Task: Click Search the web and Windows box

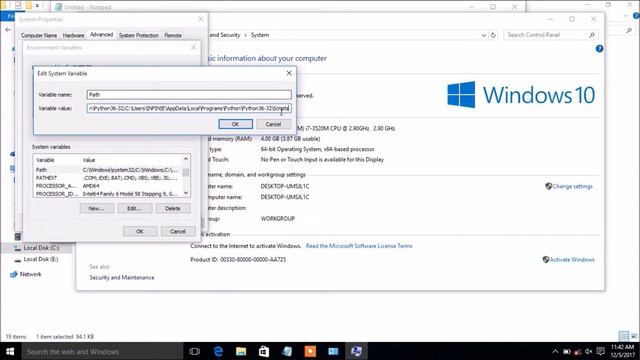Action: tap(102, 351)
